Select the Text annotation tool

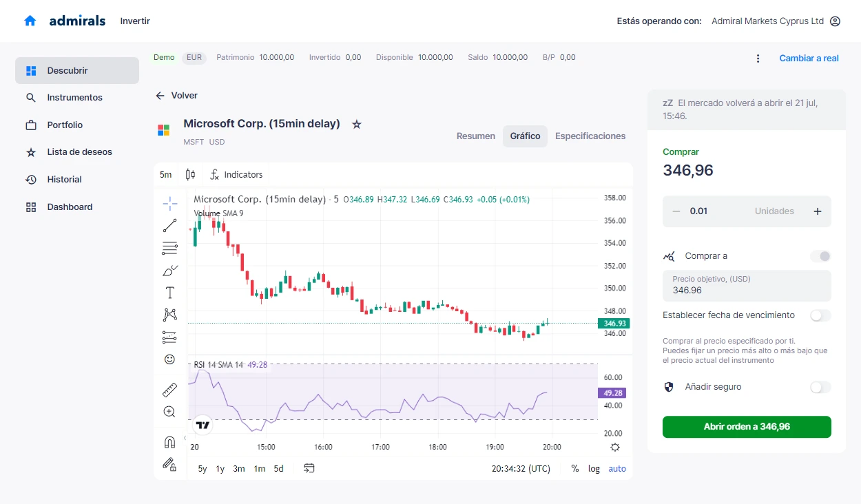169,293
